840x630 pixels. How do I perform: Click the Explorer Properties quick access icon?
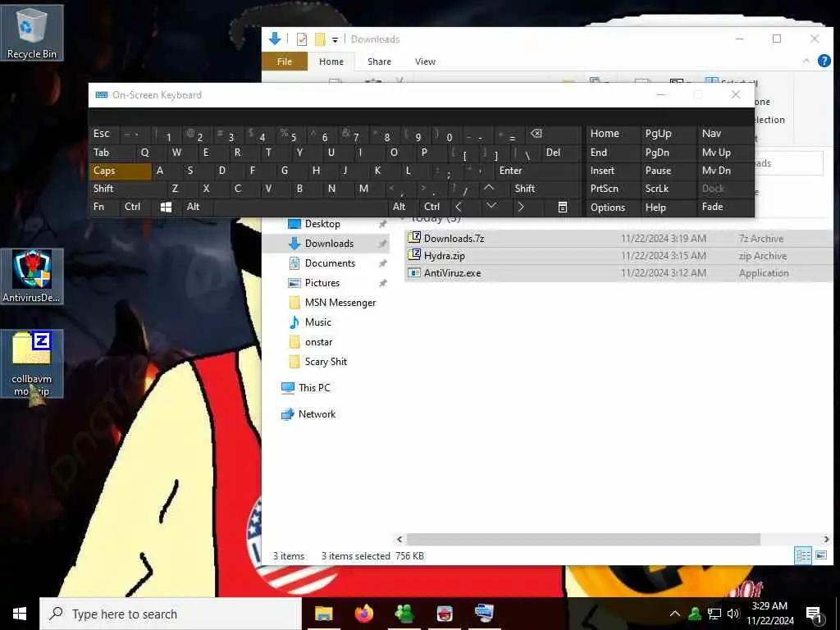pyautogui.click(x=302, y=39)
